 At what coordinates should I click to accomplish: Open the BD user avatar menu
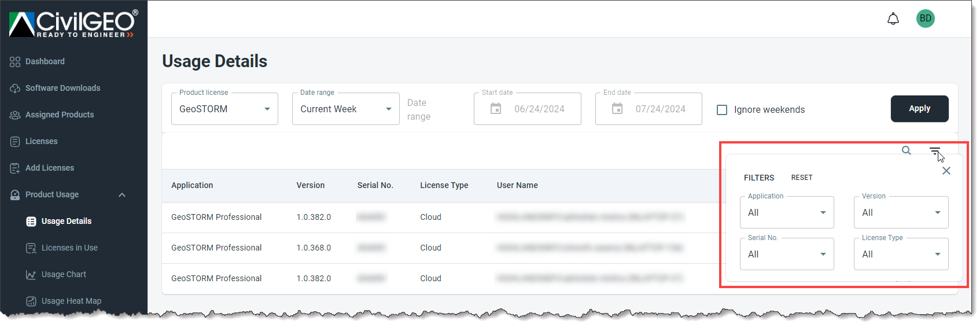pos(925,19)
